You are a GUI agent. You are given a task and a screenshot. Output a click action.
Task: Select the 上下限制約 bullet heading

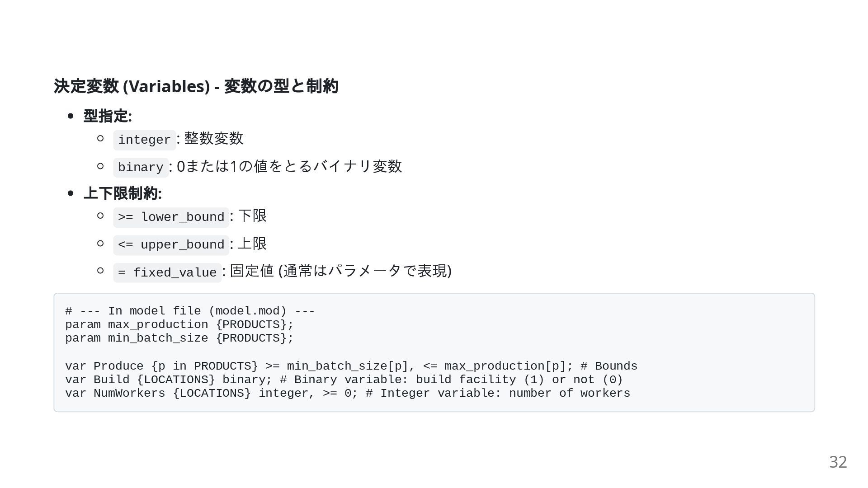[123, 193]
